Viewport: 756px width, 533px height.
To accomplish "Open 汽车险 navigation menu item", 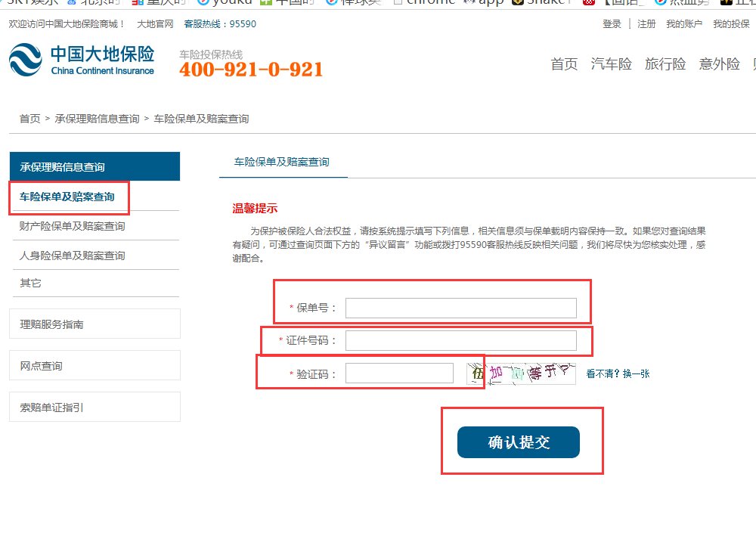I will point(611,64).
